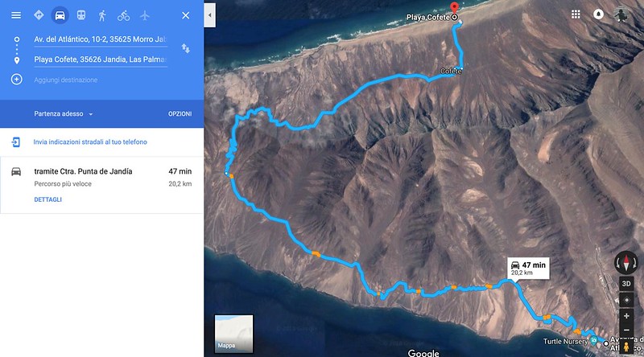
Task: Expand Partenza adesso departure dropdown
Action: tap(64, 113)
